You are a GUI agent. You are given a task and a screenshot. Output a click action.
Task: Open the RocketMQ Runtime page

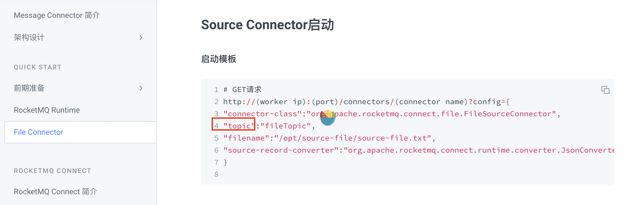[47, 110]
